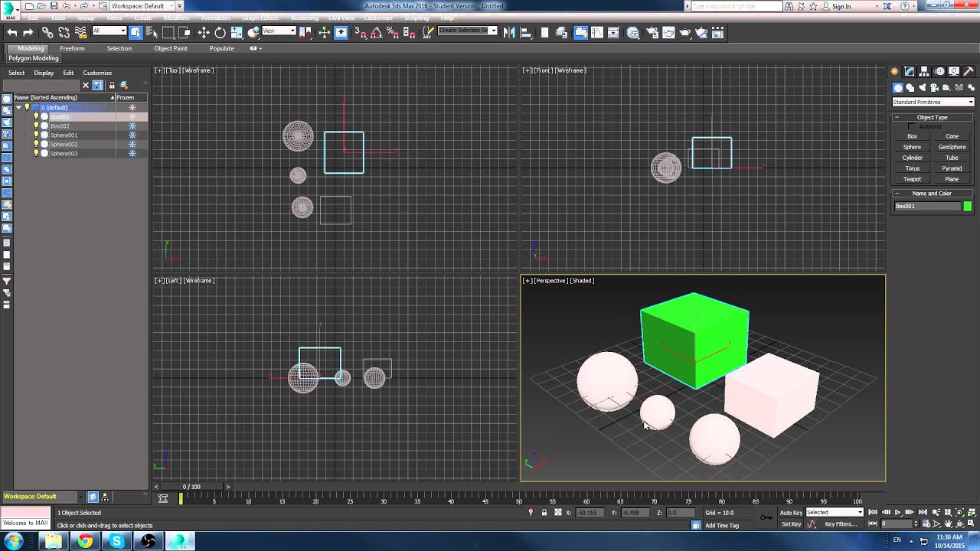Switch to the Modify command panel tab
The image size is (980, 551).
pyautogui.click(x=910, y=71)
